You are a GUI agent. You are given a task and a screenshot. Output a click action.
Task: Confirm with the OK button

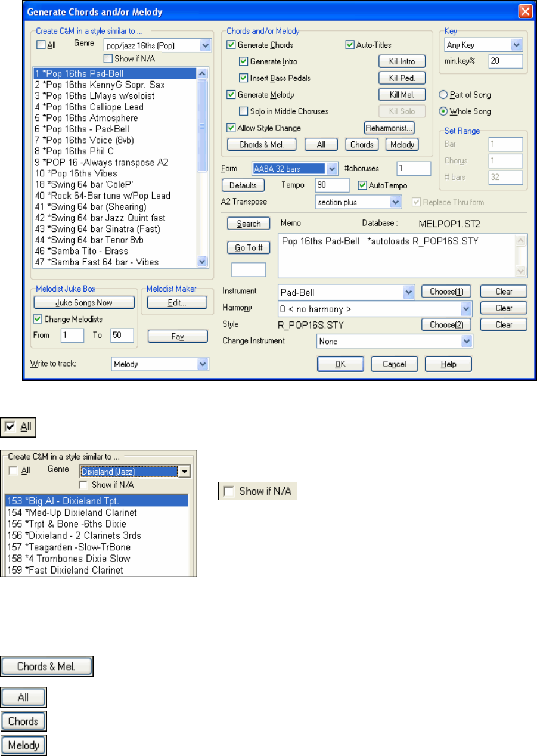[340, 364]
